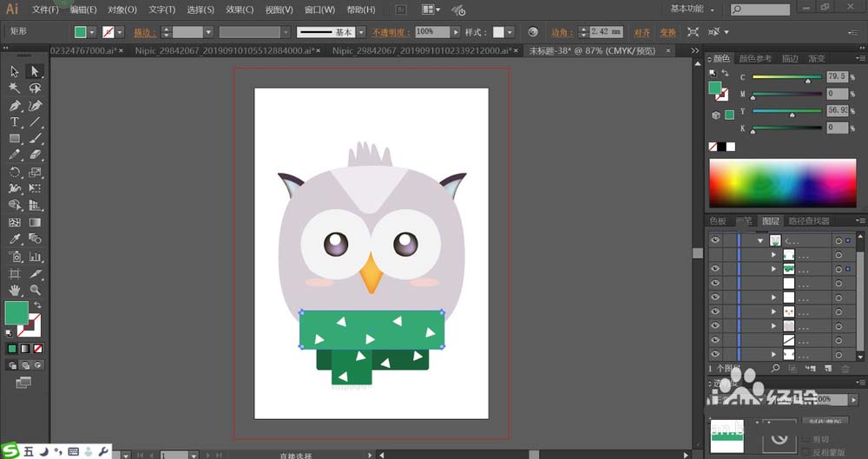
Task: Click the 描边 (Stroke) link in control bar
Action: [145, 33]
